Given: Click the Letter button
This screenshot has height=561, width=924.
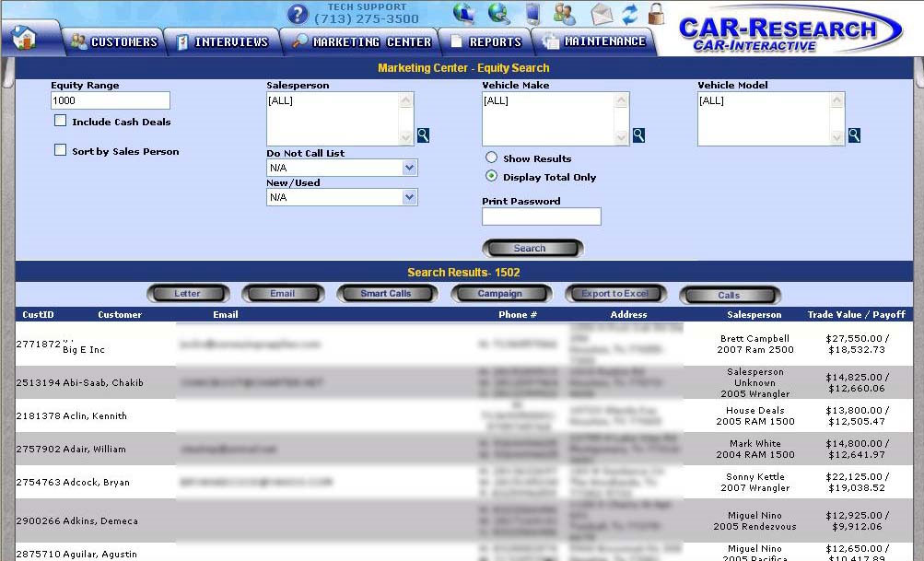Looking at the screenshot, I should pyautogui.click(x=188, y=294).
